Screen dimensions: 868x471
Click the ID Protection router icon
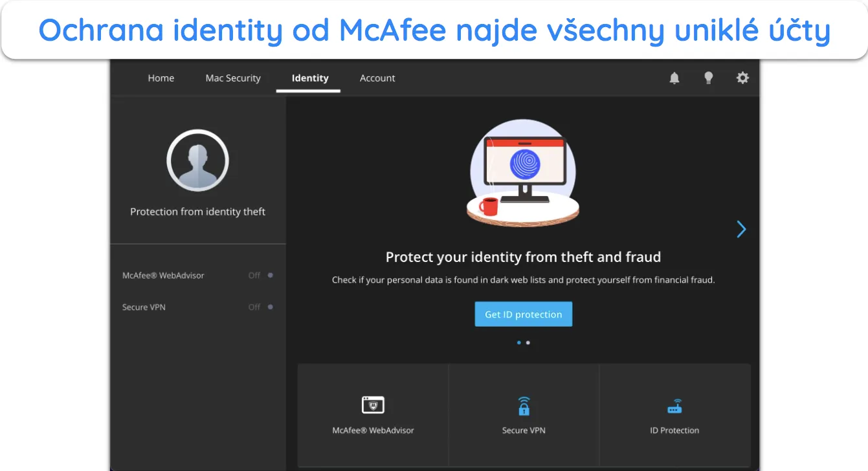point(674,407)
